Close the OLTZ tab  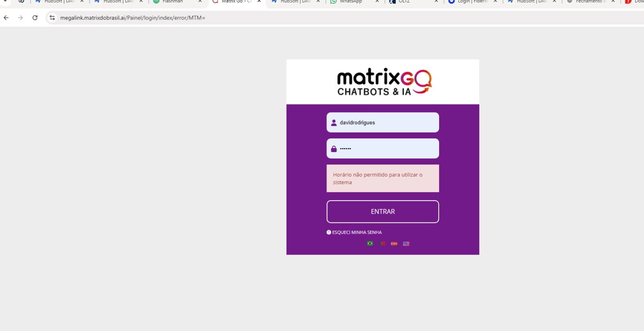(436, 2)
